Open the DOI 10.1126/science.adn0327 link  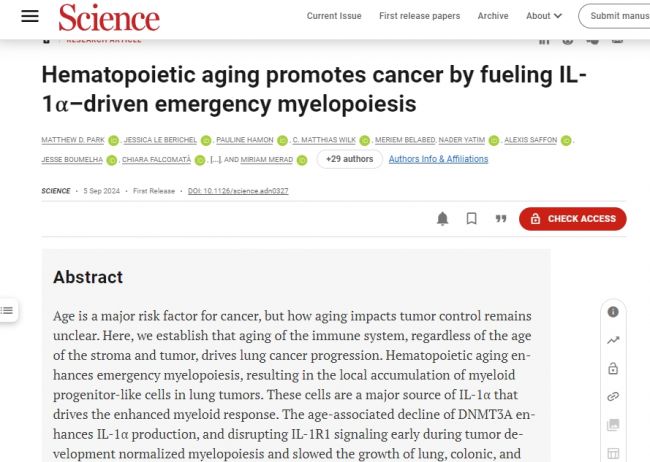[238, 191]
